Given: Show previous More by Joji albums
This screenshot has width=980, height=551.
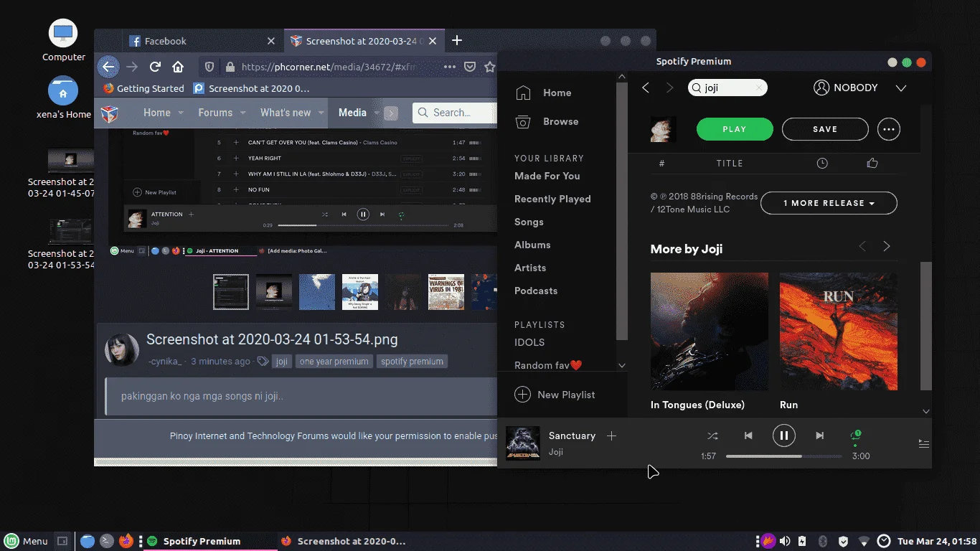Looking at the screenshot, I should point(862,246).
